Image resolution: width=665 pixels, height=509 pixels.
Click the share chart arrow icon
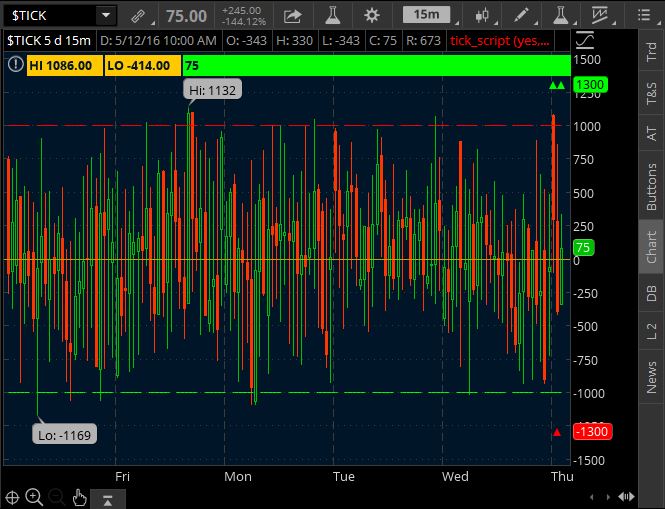[293, 16]
